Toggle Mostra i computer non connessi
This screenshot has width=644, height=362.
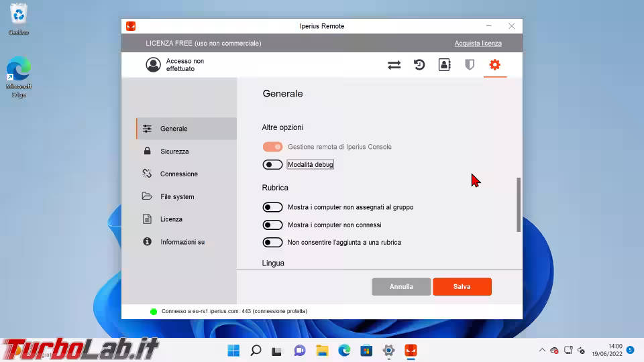click(272, 225)
